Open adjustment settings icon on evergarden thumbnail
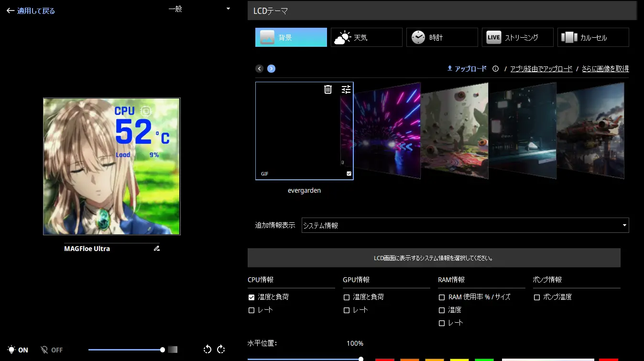Viewport: 644px width, 361px height. pyautogui.click(x=346, y=89)
